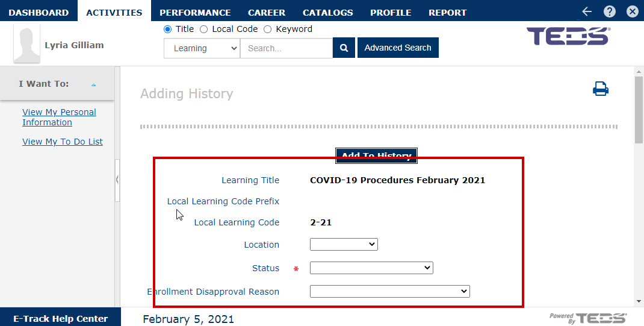Open the CATALOGS menu
Viewport: 644px width, 326px height.
click(328, 12)
